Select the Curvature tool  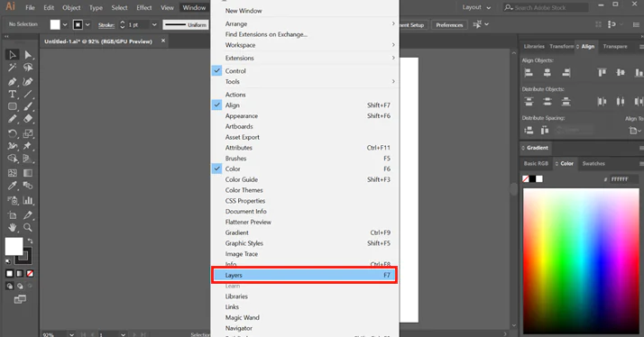(x=28, y=82)
